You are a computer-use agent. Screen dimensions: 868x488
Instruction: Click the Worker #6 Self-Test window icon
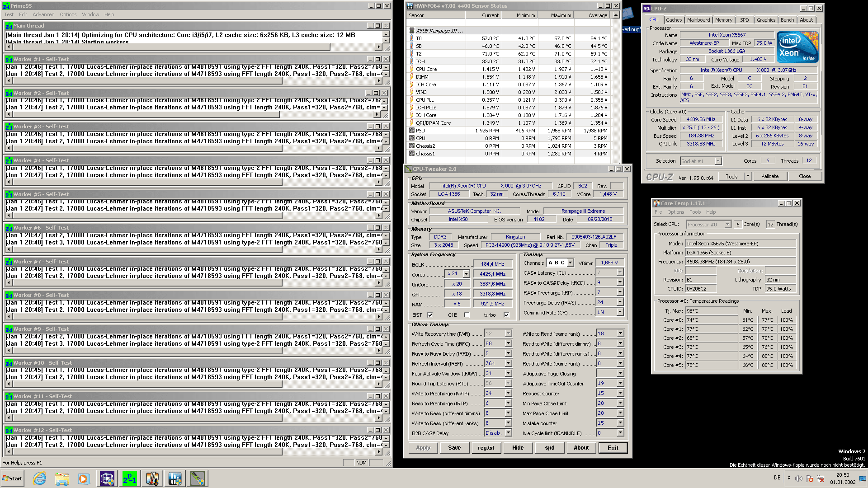pyautogui.click(x=9, y=228)
